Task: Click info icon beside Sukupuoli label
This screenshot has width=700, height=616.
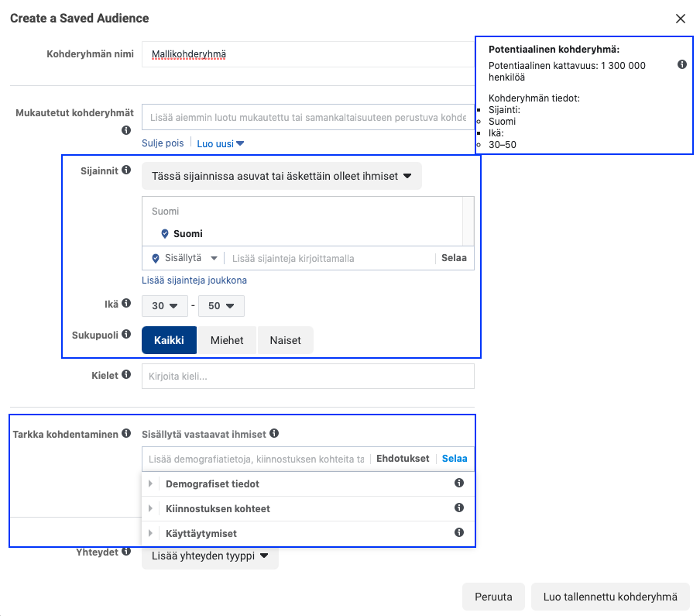Action: tap(126, 334)
